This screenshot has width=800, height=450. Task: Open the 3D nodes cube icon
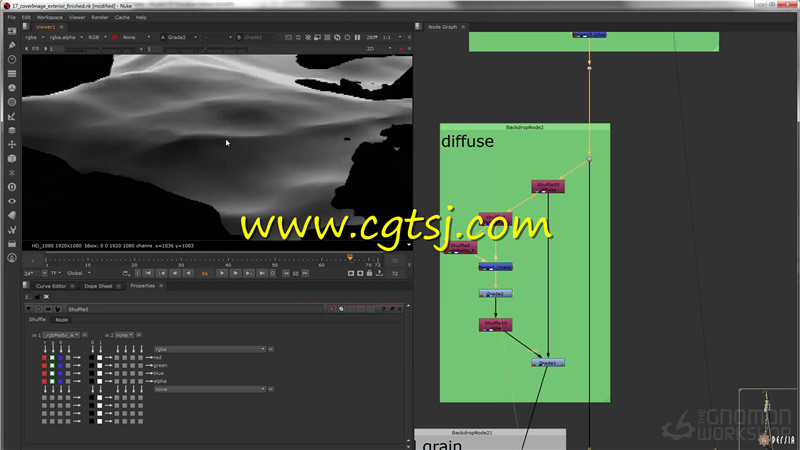tap(12, 159)
